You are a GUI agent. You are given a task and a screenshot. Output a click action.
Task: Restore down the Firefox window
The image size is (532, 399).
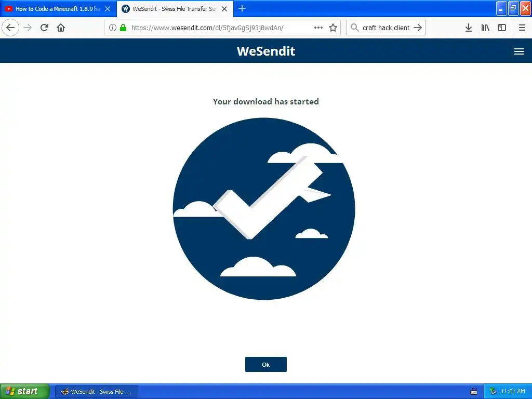[x=513, y=8]
